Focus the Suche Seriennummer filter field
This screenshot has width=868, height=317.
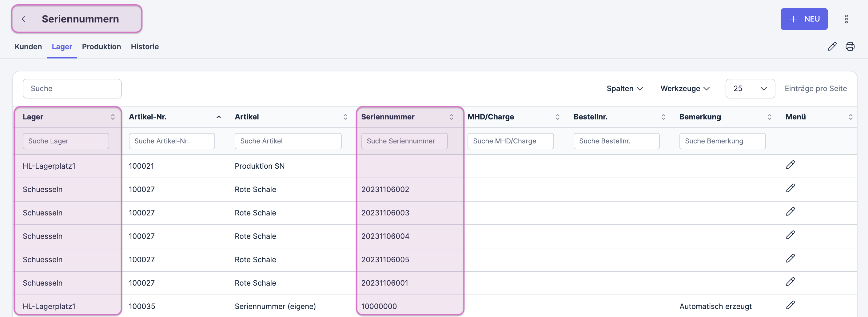pos(404,141)
